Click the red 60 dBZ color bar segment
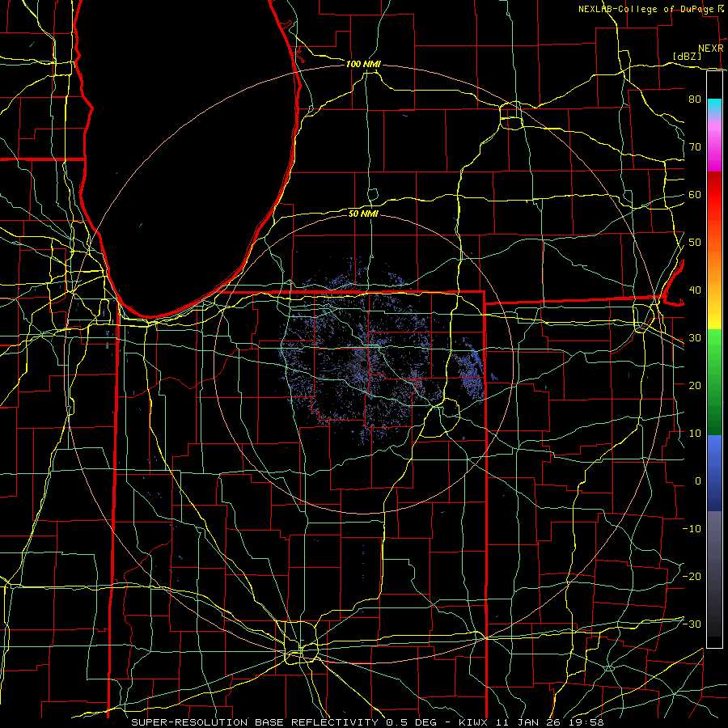The height and width of the screenshot is (728, 728). (714, 194)
